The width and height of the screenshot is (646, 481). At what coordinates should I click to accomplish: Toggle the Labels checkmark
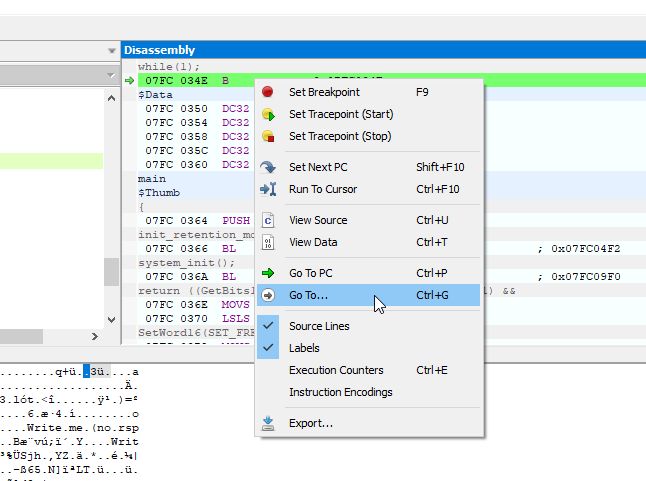pyautogui.click(x=268, y=348)
